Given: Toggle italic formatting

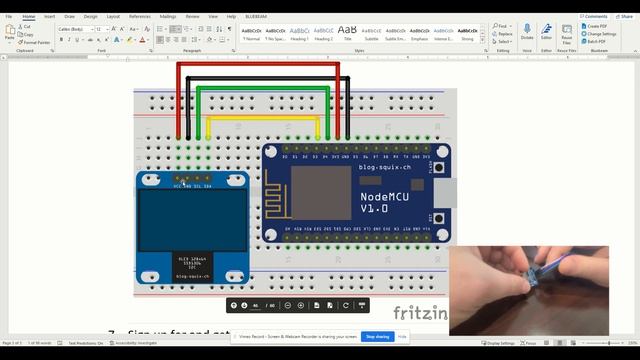Looking at the screenshot, I should 69,40.
